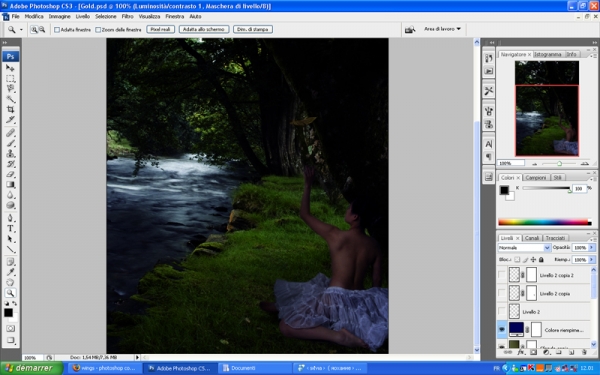
Task: Click zoom out magnifier in options bar
Action: [42, 29]
